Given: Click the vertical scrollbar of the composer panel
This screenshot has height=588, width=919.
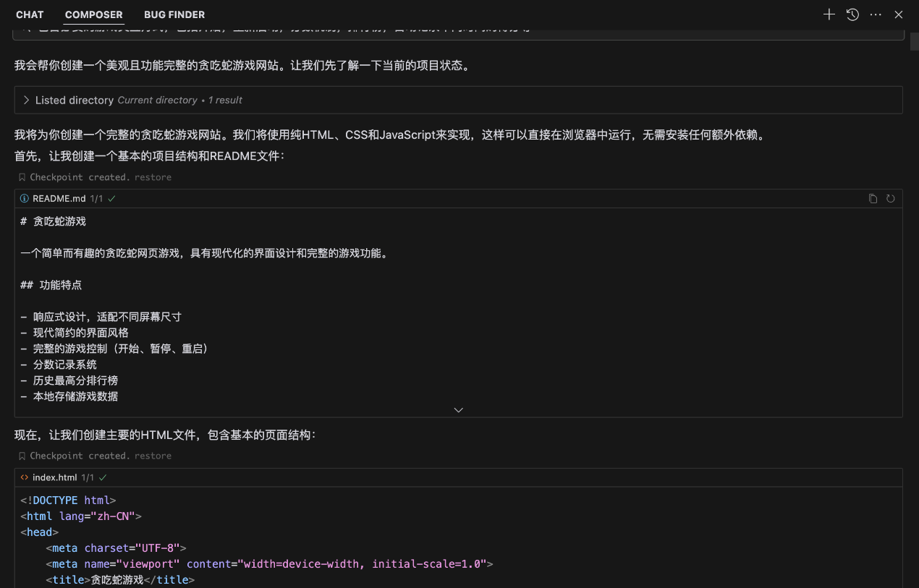Looking at the screenshot, I should [914, 42].
